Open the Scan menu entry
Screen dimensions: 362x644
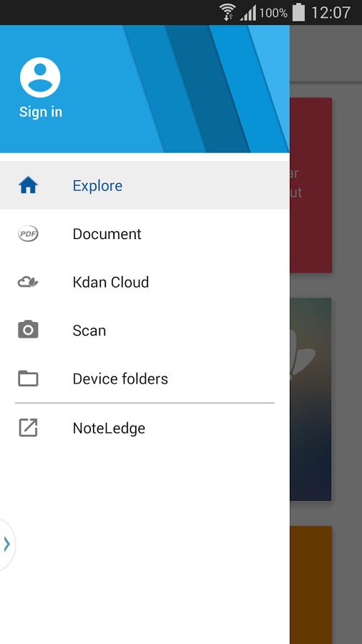tap(145, 330)
